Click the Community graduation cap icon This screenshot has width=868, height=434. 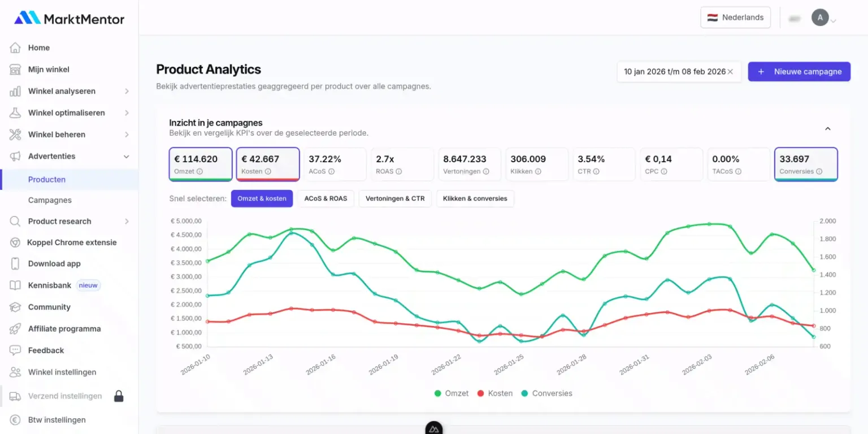point(15,307)
